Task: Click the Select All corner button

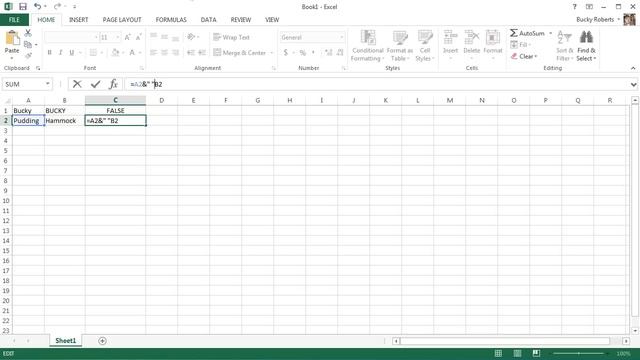Action: click(6, 100)
